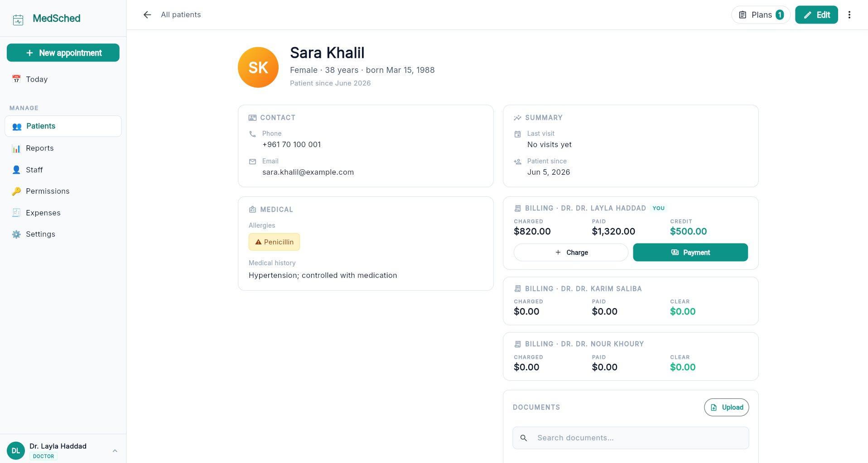
Task: Click the warning triangle in Penicillin tag
Action: (x=259, y=242)
